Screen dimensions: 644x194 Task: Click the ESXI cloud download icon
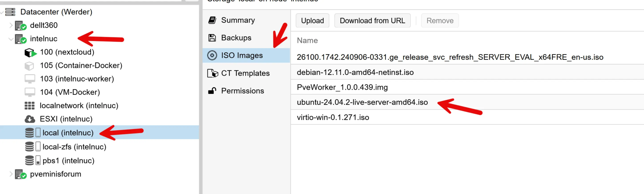coord(30,119)
